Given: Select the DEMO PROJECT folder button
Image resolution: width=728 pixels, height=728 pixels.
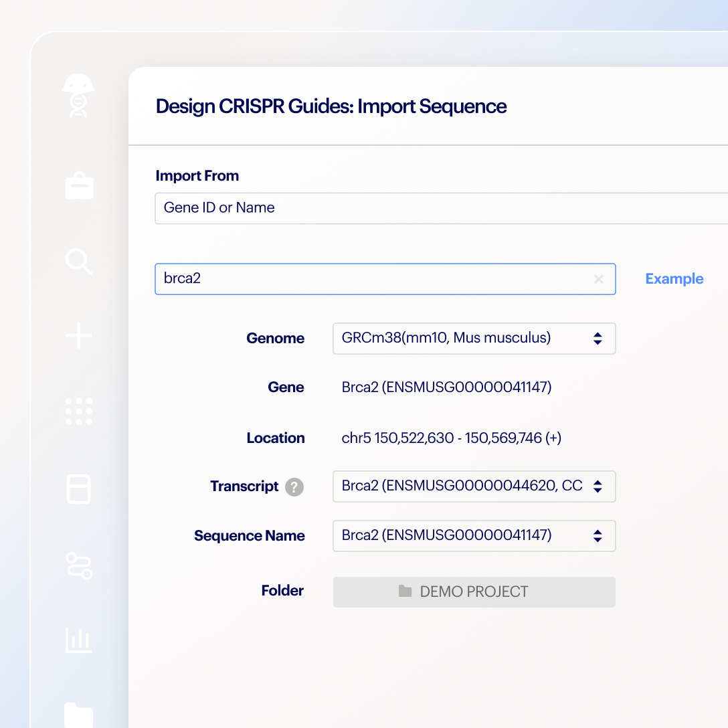Looking at the screenshot, I should (x=474, y=591).
